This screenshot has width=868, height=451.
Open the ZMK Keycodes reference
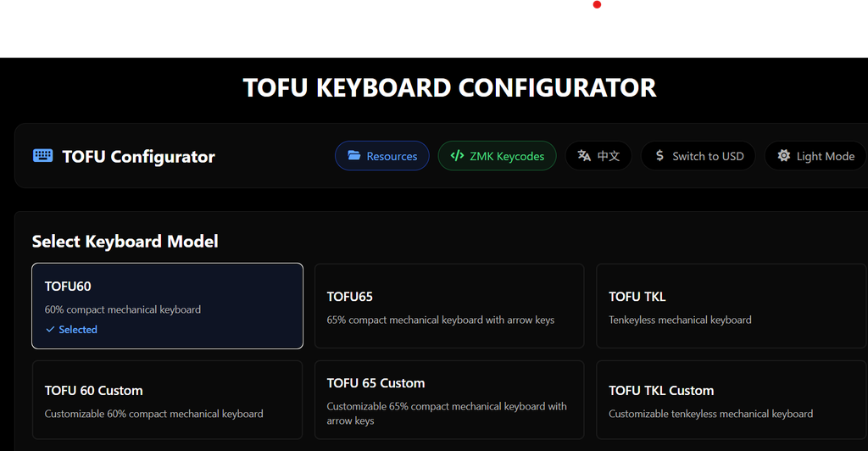[x=497, y=156]
